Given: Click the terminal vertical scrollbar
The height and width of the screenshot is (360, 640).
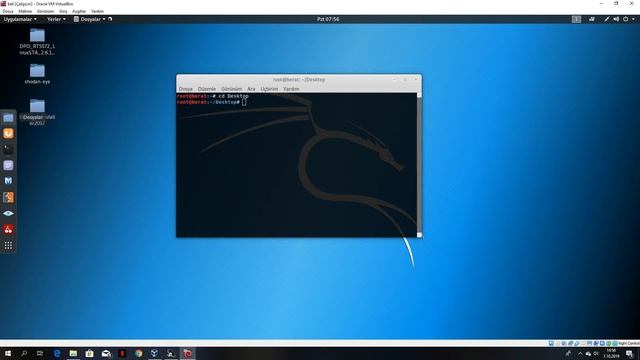Looking at the screenshot, I should [x=419, y=165].
